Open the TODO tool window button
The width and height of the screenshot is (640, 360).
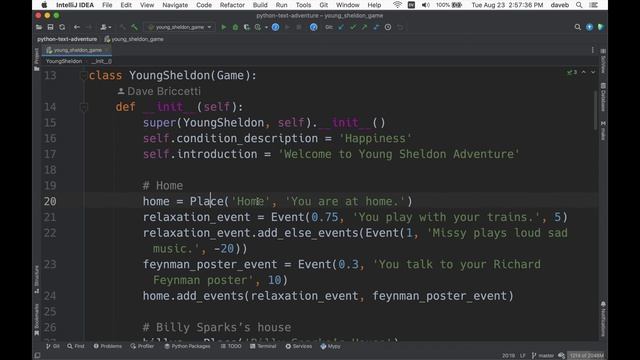point(231,346)
